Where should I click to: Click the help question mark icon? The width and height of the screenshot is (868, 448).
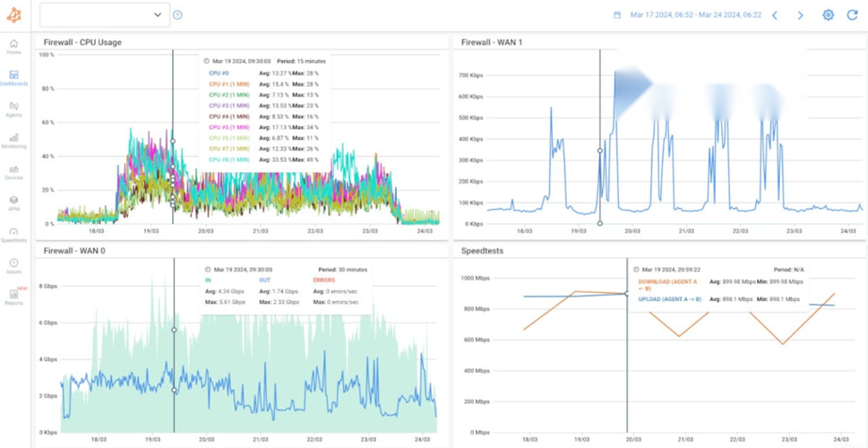(x=177, y=15)
